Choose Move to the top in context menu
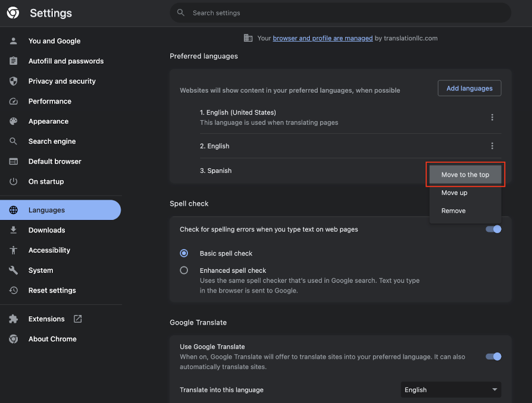This screenshot has width=532, height=403. tap(465, 175)
